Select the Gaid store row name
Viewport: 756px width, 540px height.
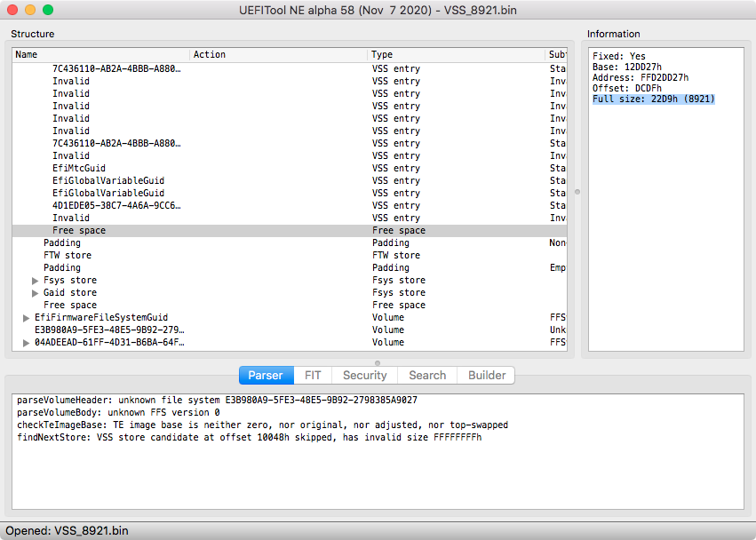point(70,293)
